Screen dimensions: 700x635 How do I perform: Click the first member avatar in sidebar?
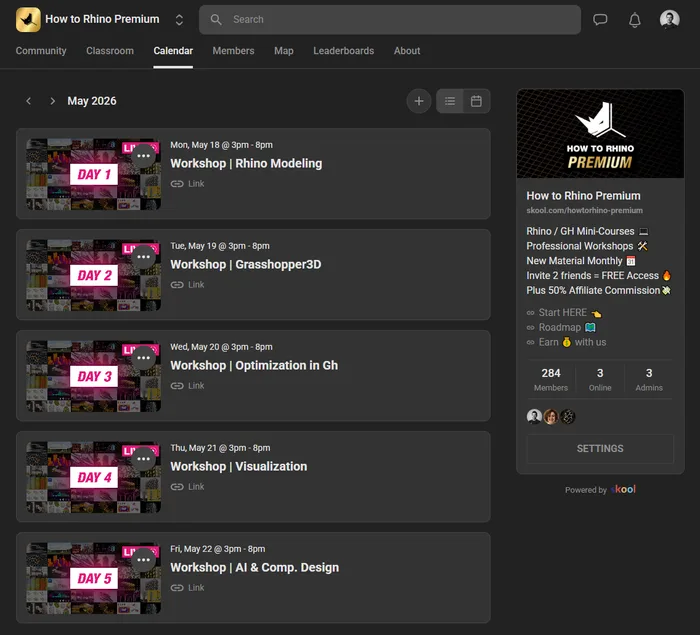click(534, 417)
